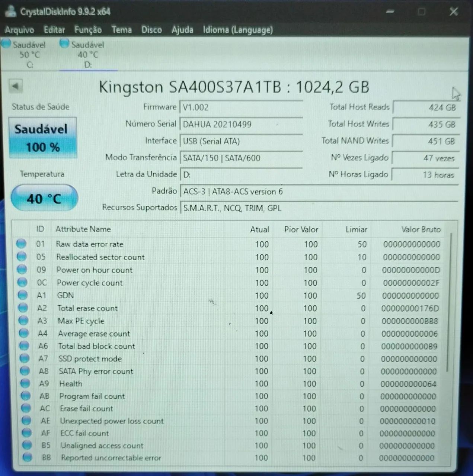Click the attribute list vertical scrollbar
This screenshot has width=473, height=476.
tap(450, 303)
